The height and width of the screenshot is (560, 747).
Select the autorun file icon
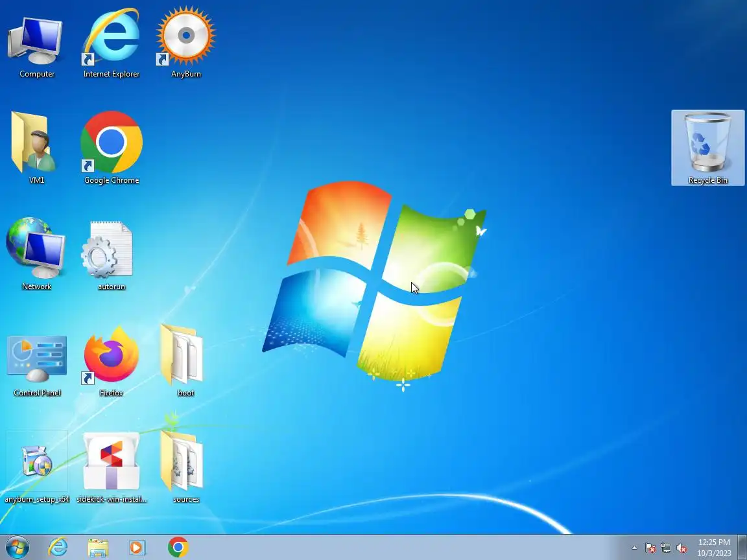click(x=110, y=255)
